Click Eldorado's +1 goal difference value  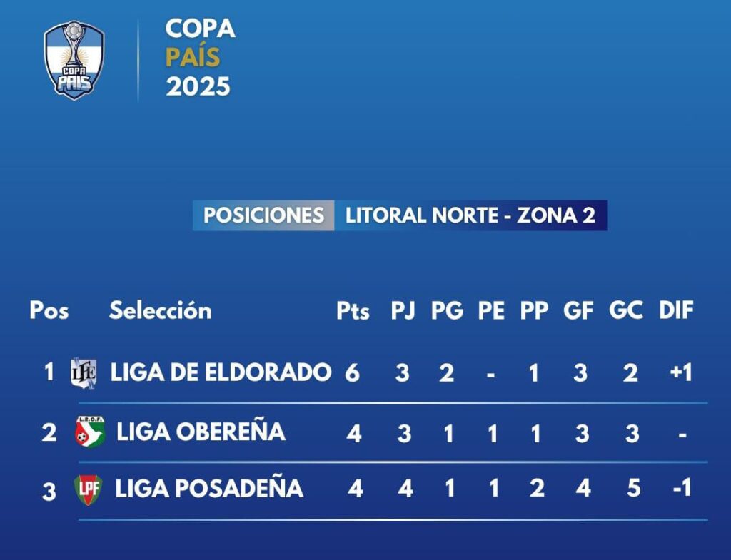click(680, 372)
